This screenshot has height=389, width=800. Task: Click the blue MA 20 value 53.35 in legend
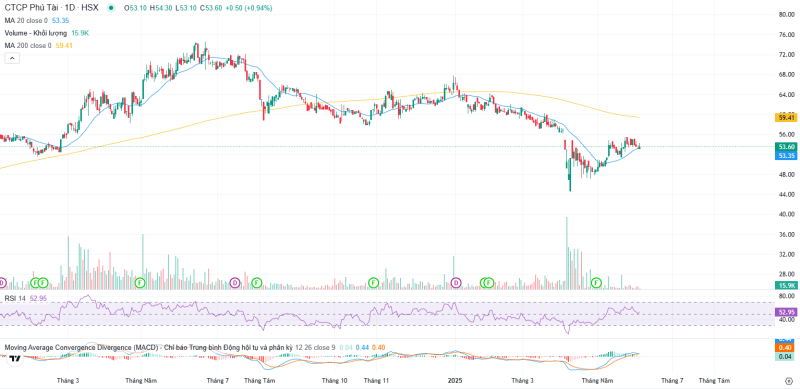pos(60,20)
